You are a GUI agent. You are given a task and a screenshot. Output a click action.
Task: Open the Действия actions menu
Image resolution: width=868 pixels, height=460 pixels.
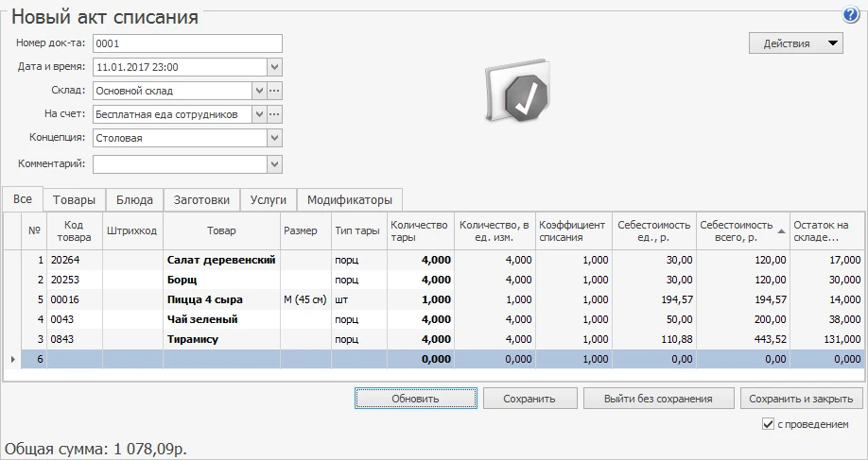pos(795,43)
